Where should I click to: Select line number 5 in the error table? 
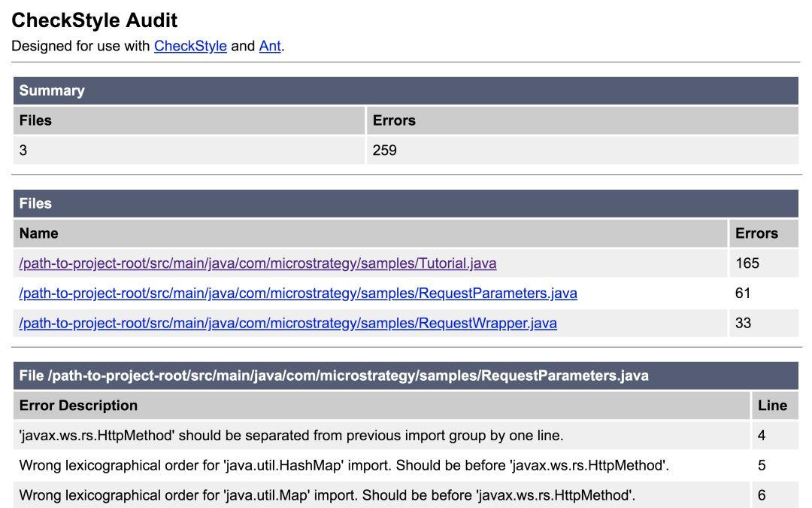pyautogui.click(x=764, y=465)
